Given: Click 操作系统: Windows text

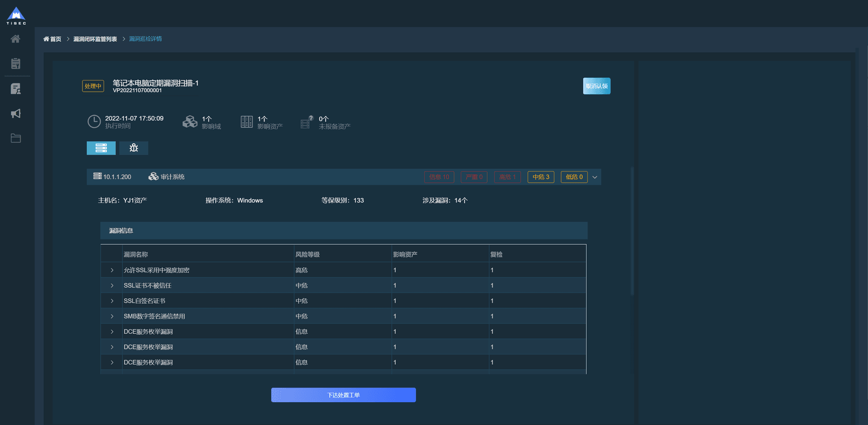Looking at the screenshot, I should pos(234,200).
